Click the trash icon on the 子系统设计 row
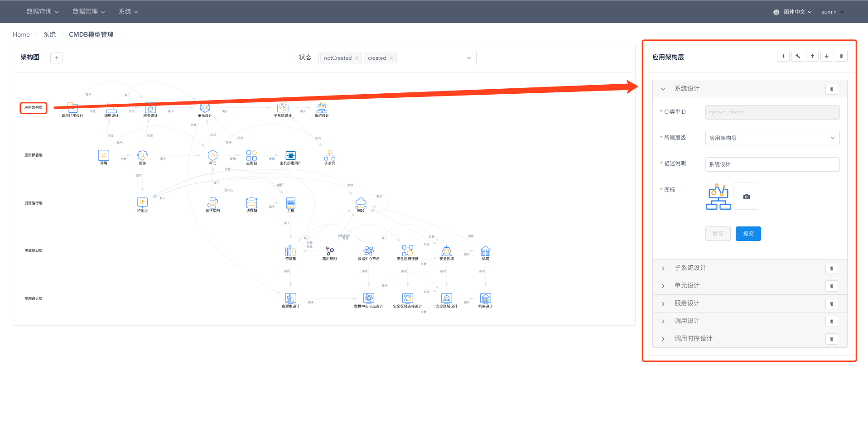 (x=832, y=269)
